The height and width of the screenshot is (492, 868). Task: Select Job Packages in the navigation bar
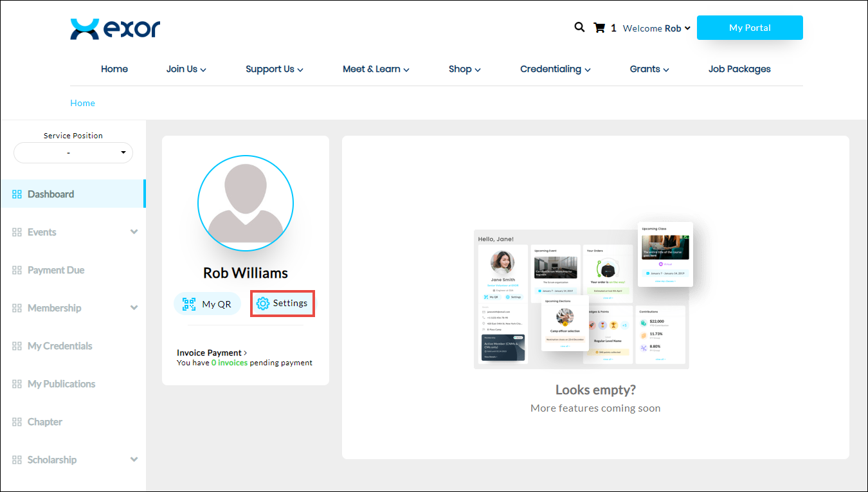point(739,69)
